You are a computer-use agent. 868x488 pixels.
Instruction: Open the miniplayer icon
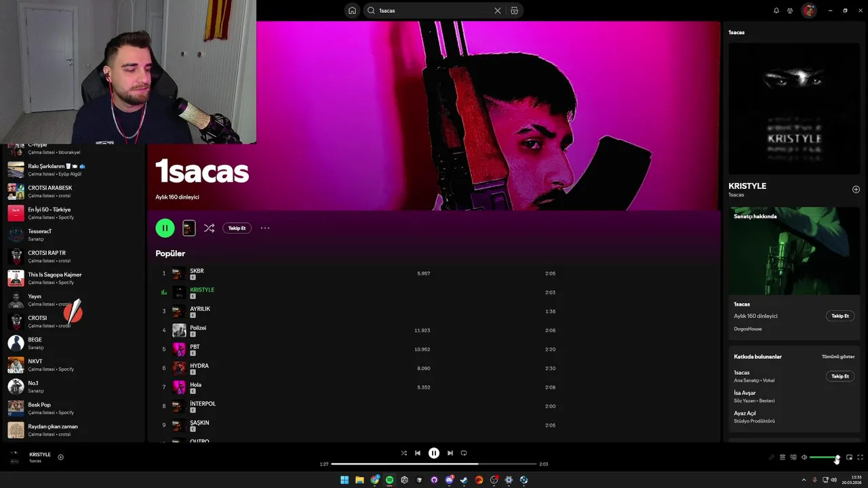pyautogui.click(x=849, y=457)
